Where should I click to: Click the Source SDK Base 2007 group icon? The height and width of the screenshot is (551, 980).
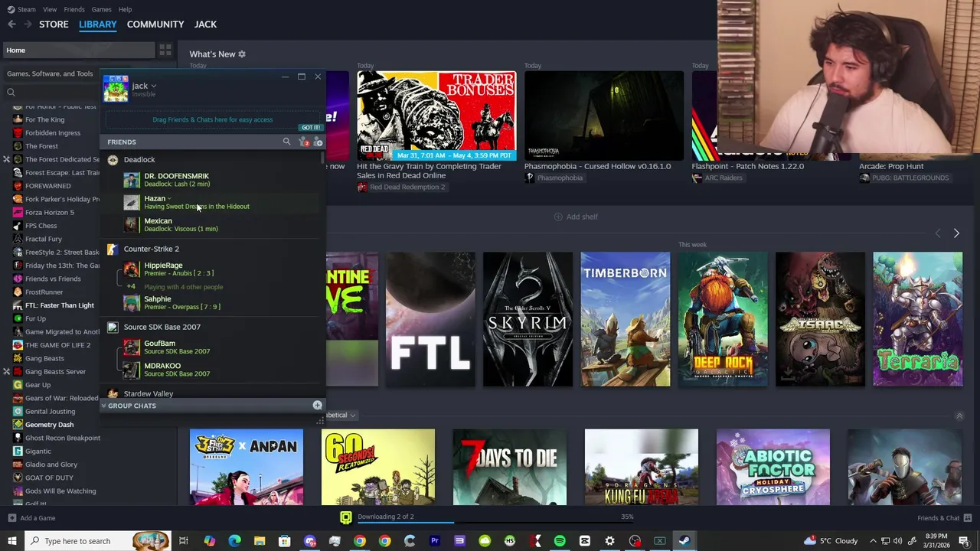click(x=113, y=327)
